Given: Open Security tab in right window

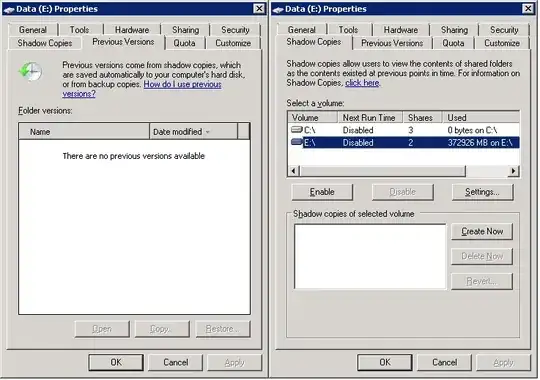Looking at the screenshot, I should tap(504, 30).
